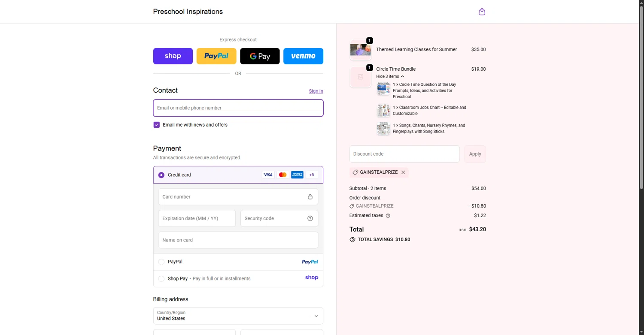Open the Country/Region dropdown
The height and width of the screenshot is (335, 644).
click(238, 316)
